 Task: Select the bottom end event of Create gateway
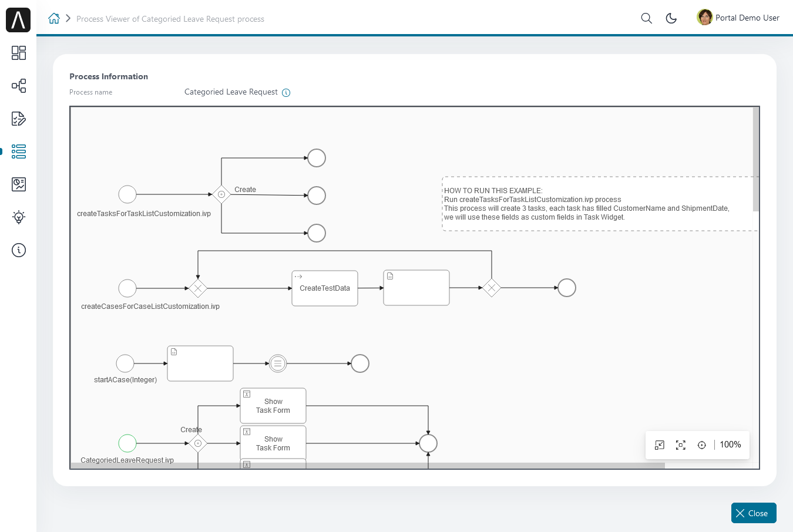coord(317,233)
